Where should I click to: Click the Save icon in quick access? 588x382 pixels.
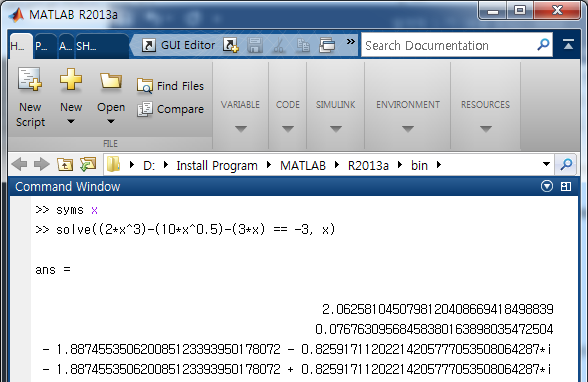[255, 45]
